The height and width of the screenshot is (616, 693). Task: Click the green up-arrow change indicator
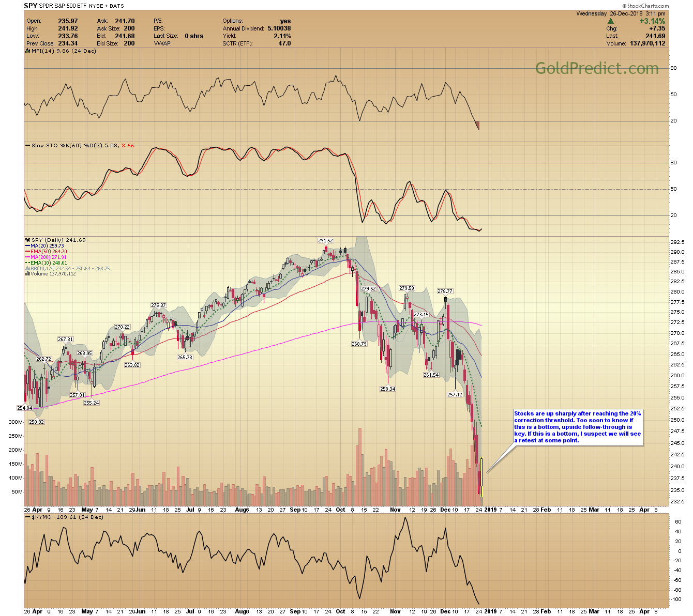click(x=611, y=21)
